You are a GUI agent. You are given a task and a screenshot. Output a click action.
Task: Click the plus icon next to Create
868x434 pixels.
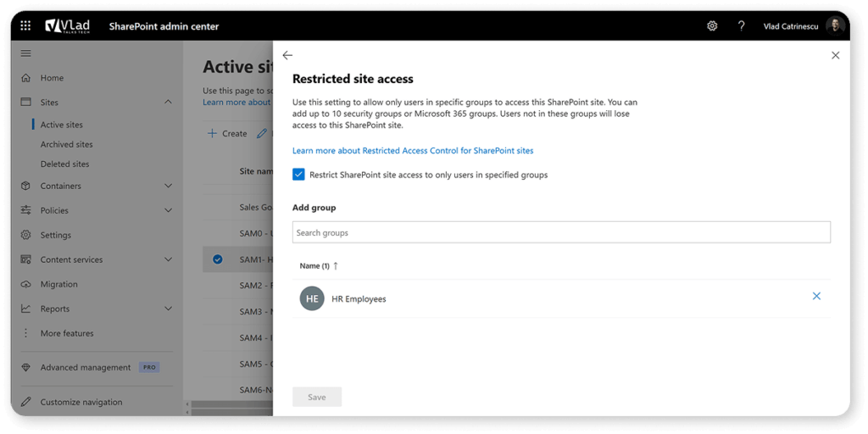(211, 133)
